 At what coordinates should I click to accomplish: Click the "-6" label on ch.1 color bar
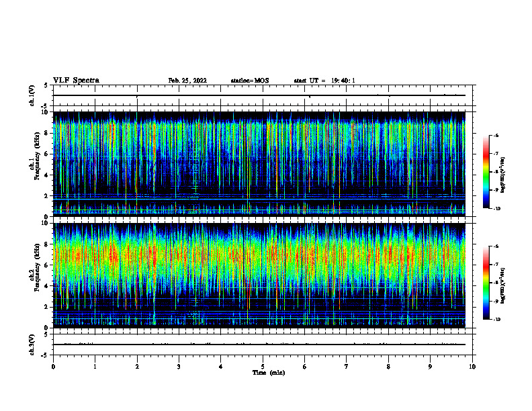496,135
